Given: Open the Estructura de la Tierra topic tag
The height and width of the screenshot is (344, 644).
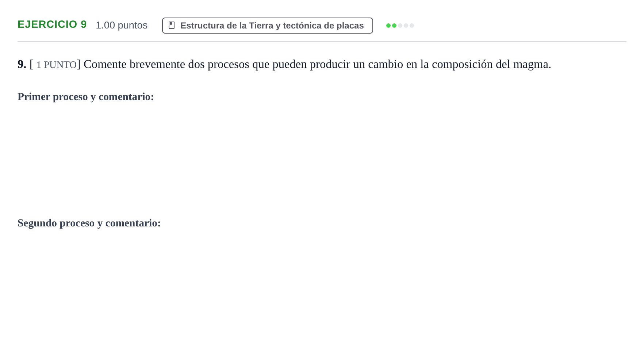Looking at the screenshot, I should (267, 26).
